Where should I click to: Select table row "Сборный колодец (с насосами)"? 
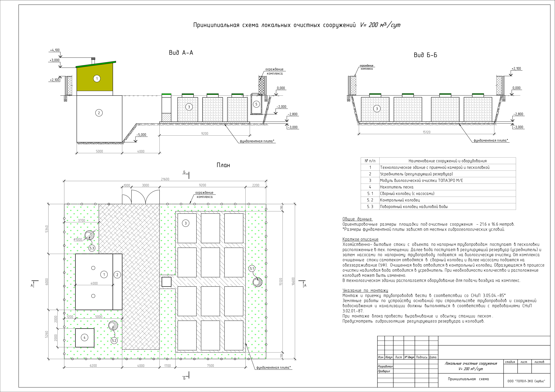[x=438, y=194]
